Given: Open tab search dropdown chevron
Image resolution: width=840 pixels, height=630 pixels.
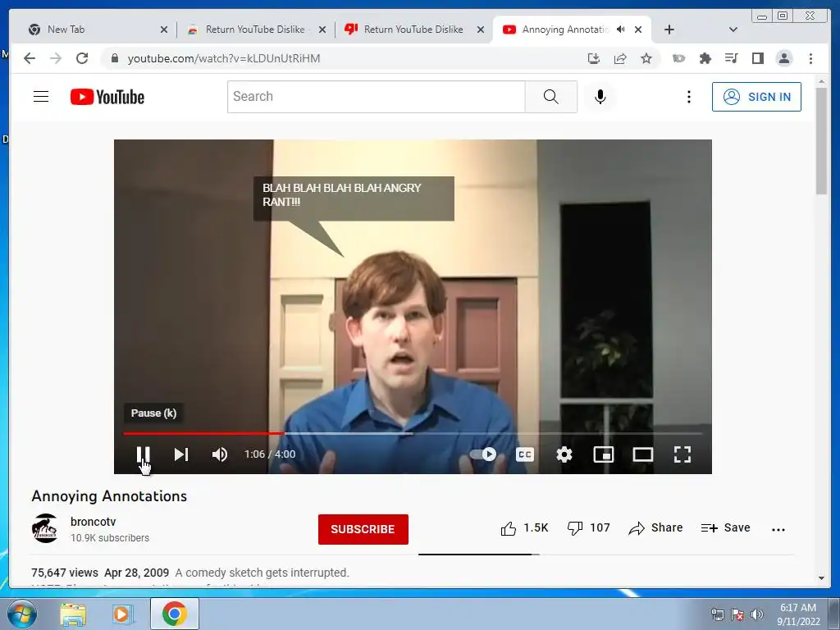Looking at the screenshot, I should point(733,30).
